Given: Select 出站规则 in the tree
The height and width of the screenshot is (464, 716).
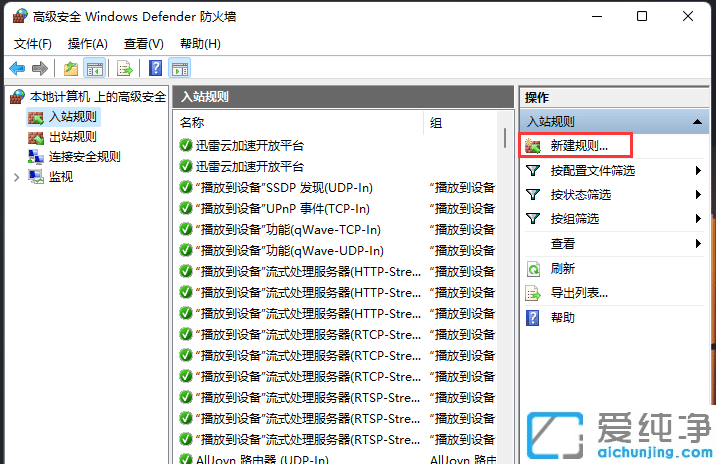Looking at the screenshot, I should 73,137.
